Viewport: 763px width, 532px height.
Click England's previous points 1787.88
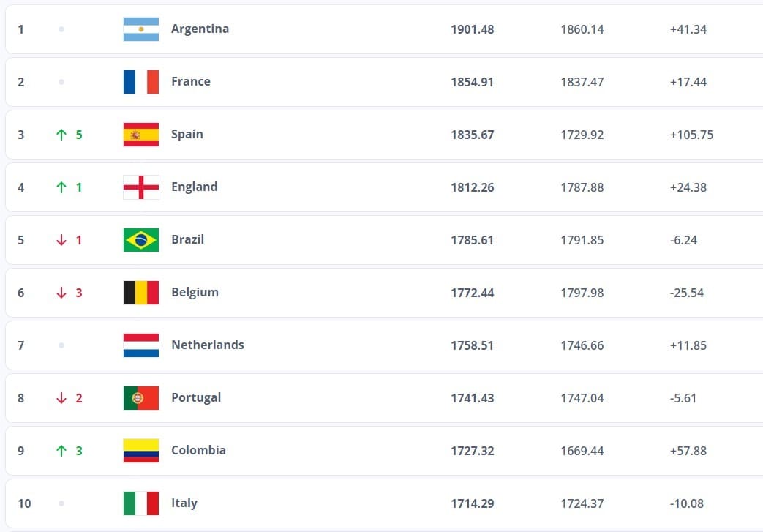[582, 187]
